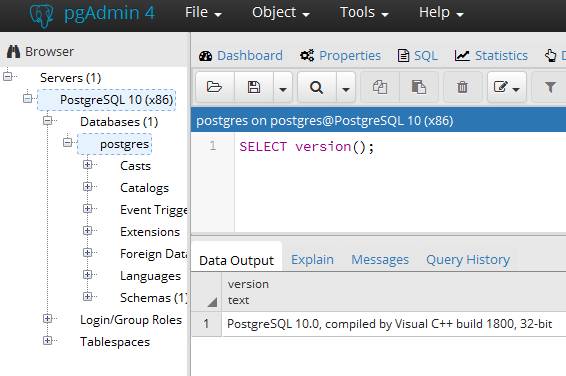The width and height of the screenshot is (566, 376).
Task: Expand the Extensions node
Action: coord(88,230)
